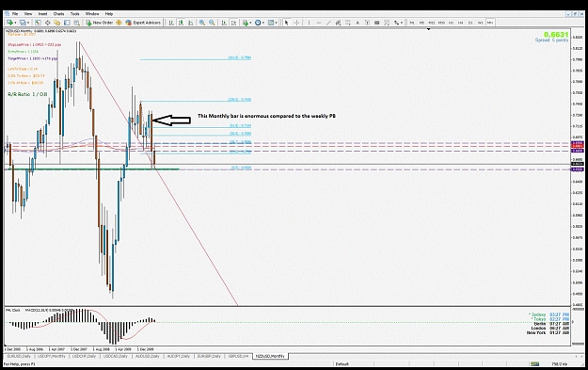Select the H1 timeframe button

coord(452,23)
